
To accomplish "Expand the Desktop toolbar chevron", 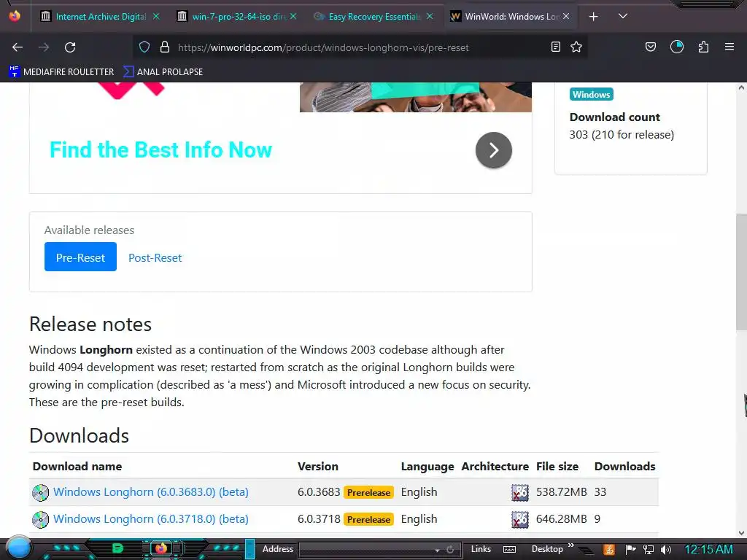I will point(570,545).
